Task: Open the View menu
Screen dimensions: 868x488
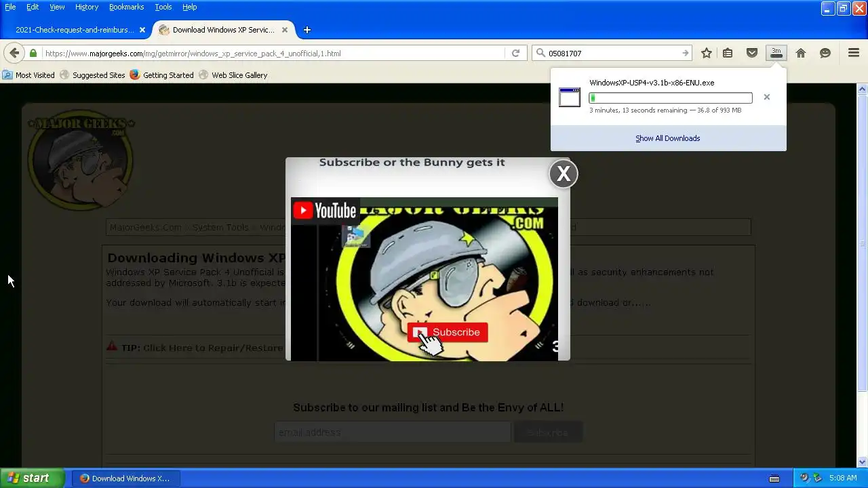Action: coord(57,7)
